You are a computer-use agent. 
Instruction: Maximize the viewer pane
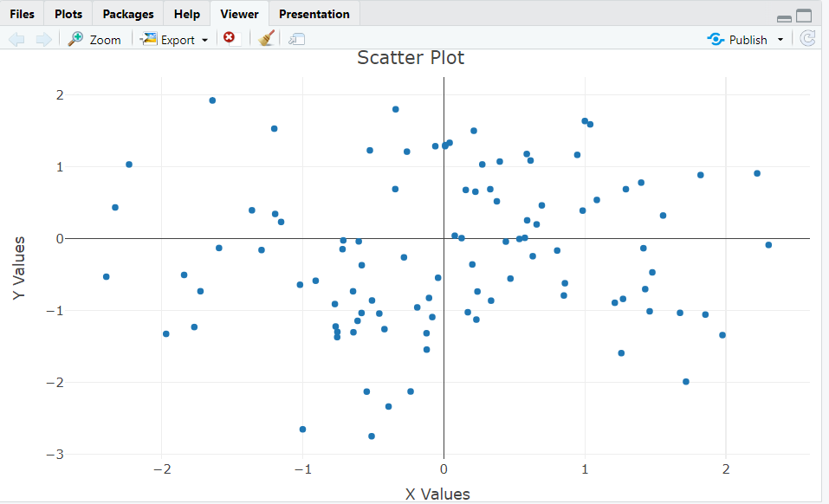804,15
